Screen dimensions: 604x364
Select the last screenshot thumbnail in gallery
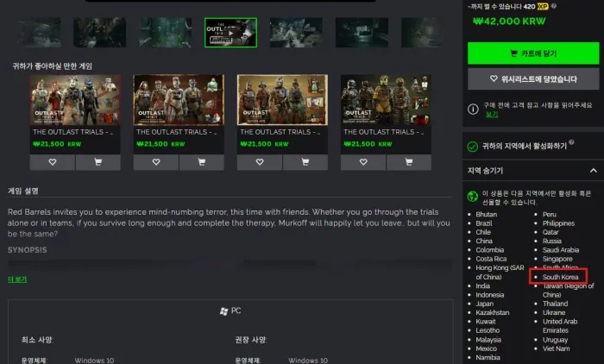tap(422, 33)
